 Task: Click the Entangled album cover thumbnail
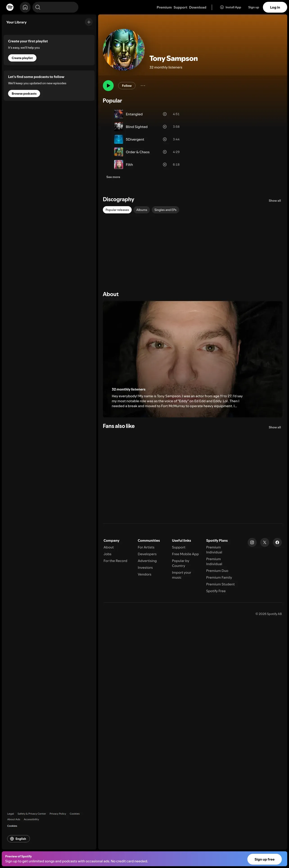tap(118, 114)
